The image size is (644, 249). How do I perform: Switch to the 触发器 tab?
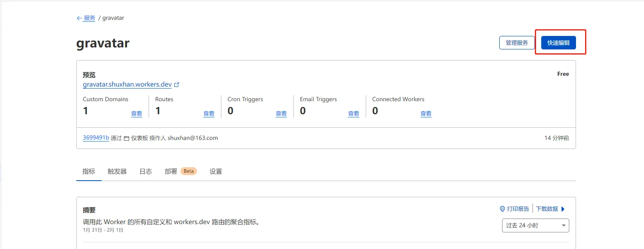pos(117,171)
